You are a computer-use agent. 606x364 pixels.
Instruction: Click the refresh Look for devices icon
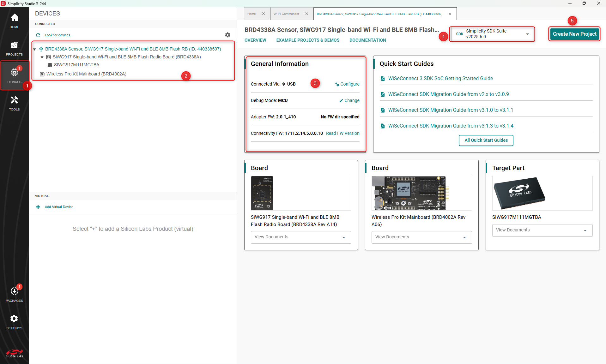point(38,35)
